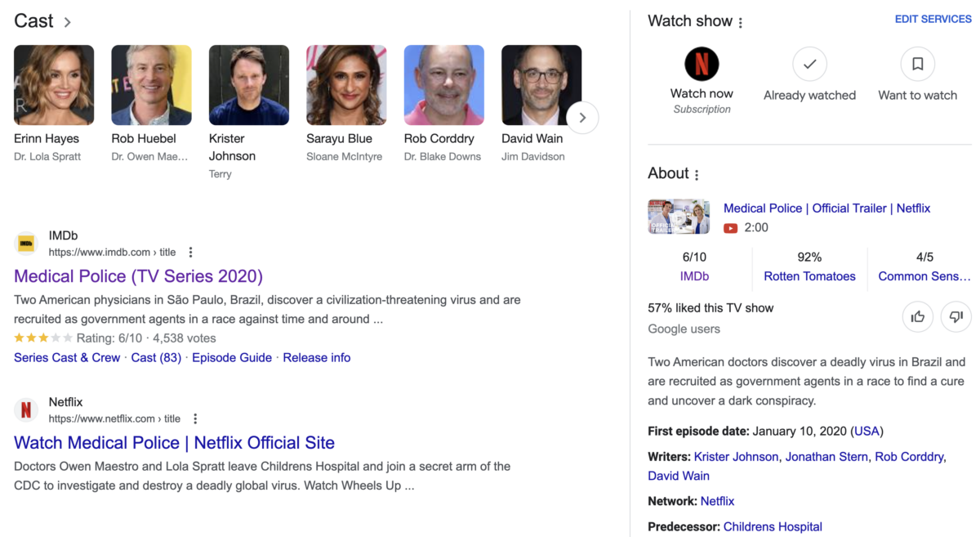This screenshot has height=537, width=980.
Task: Advance cast carousel with next arrow
Action: (x=582, y=118)
